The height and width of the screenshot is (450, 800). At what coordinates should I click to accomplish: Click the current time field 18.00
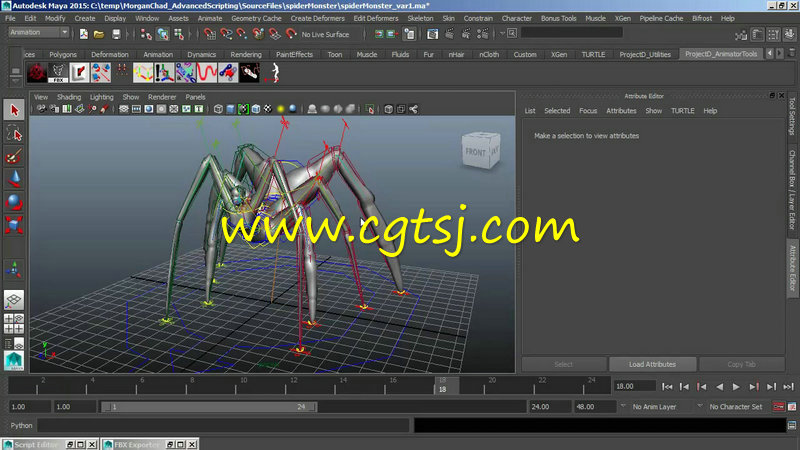[x=635, y=386]
